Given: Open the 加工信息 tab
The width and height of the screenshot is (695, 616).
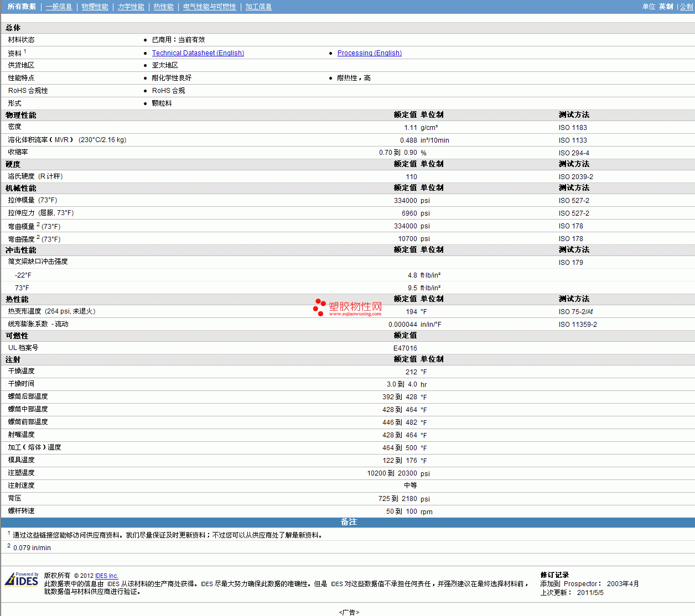Looking at the screenshot, I should 258,7.
